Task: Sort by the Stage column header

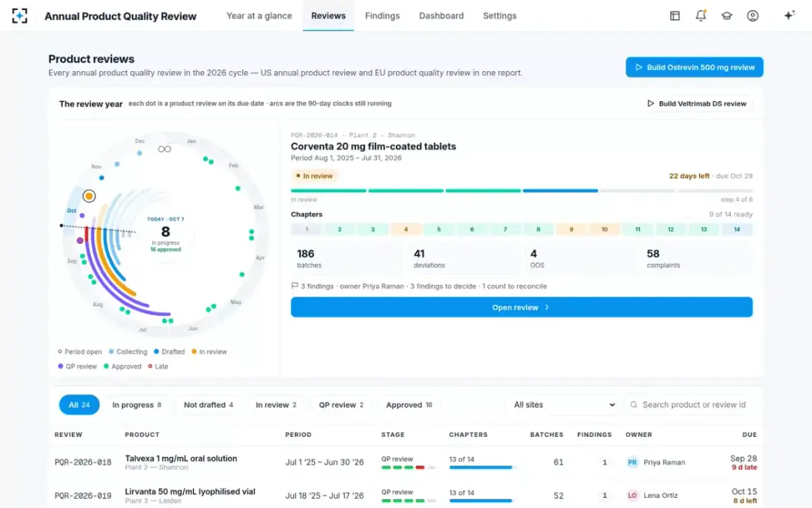Action: [x=392, y=435]
